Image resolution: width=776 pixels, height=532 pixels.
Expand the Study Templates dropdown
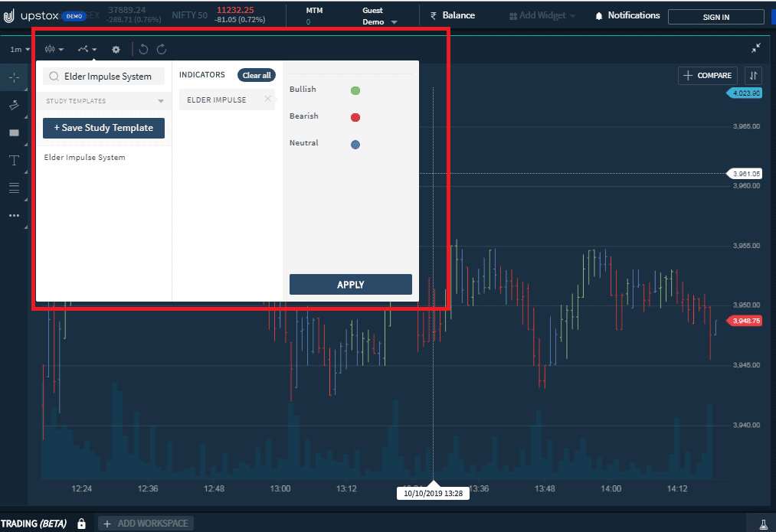(104, 101)
